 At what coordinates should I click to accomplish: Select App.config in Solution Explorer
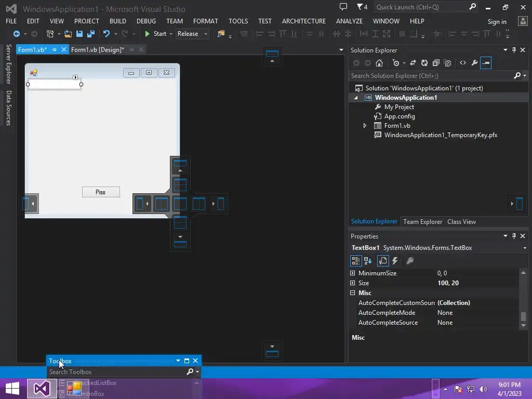400,116
